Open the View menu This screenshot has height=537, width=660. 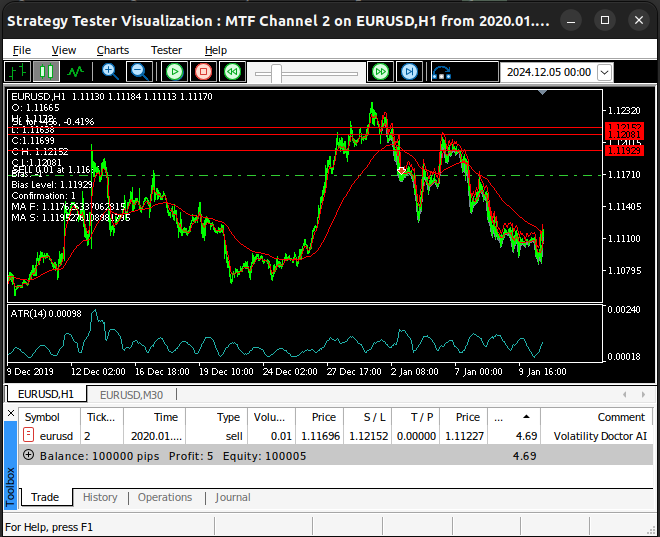pyautogui.click(x=64, y=50)
